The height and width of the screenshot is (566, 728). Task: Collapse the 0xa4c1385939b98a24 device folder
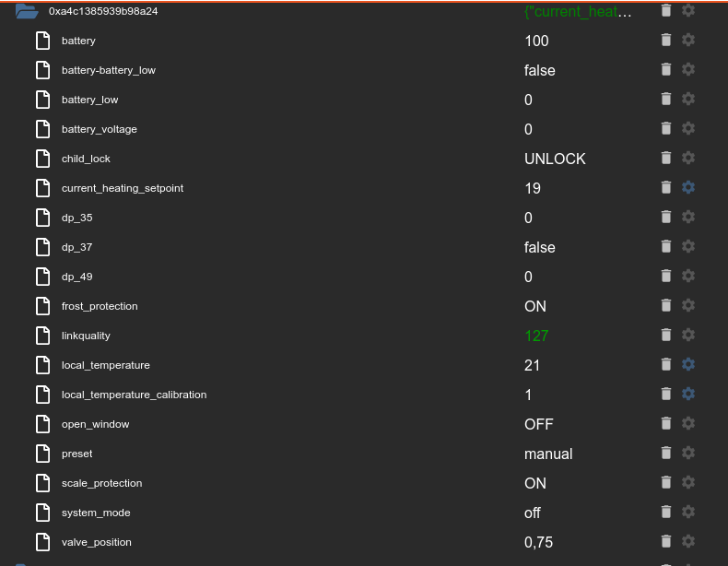27,12
